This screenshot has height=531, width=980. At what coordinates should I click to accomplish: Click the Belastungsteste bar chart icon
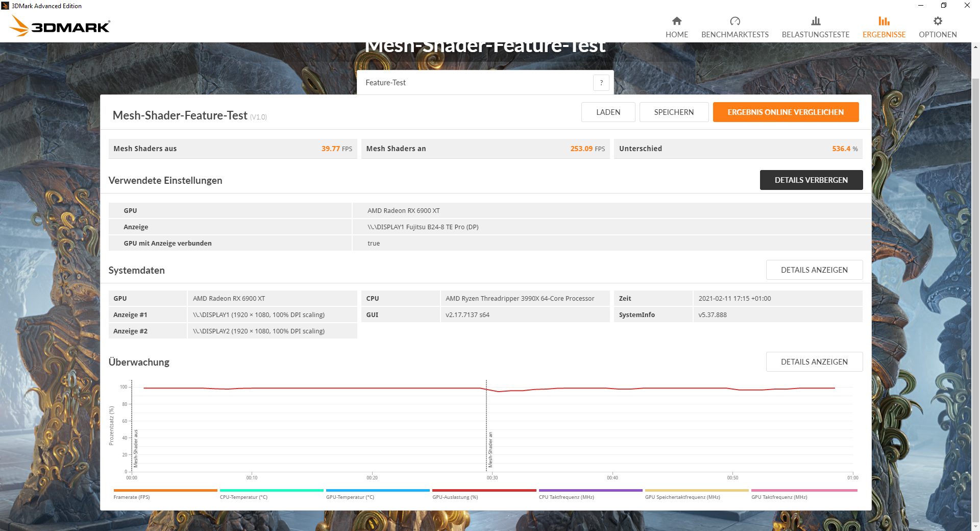(816, 21)
